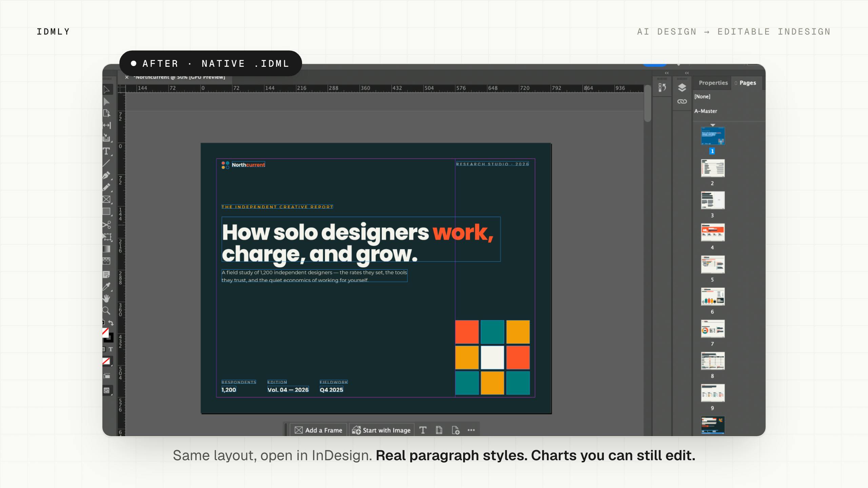Select the Gradient Feather tool

[x=106, y=261]
